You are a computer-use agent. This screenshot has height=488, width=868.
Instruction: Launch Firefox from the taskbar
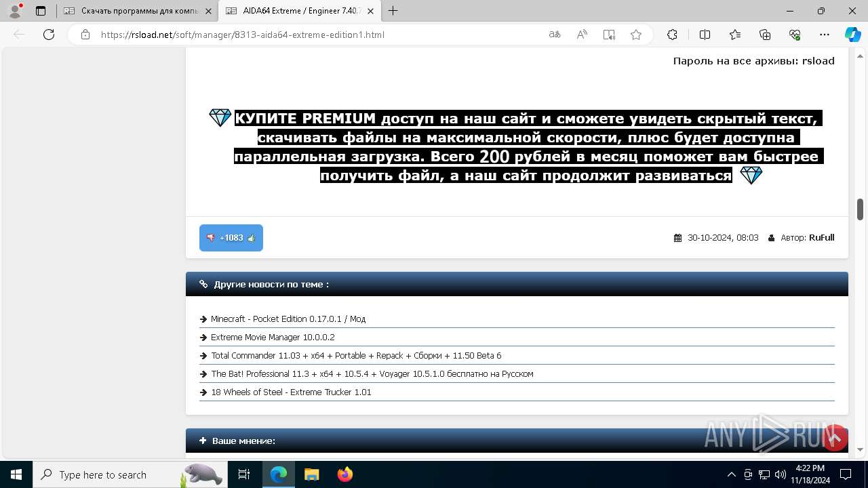344,474
